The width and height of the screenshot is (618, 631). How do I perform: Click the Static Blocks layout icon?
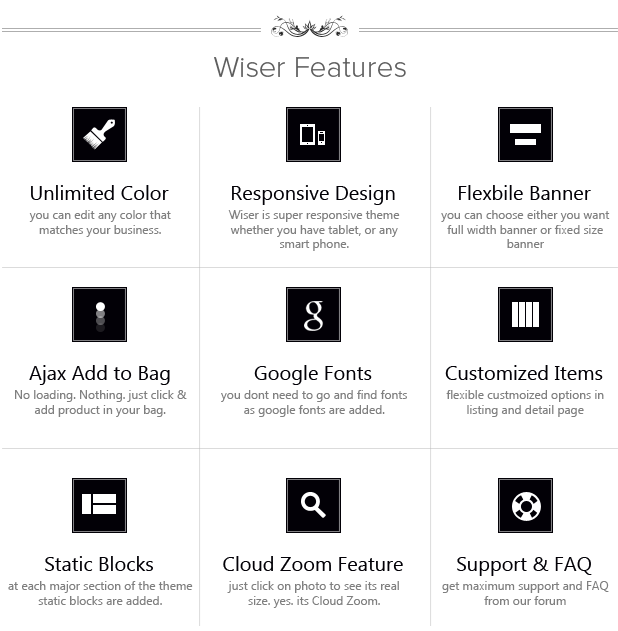coord(99,505)
